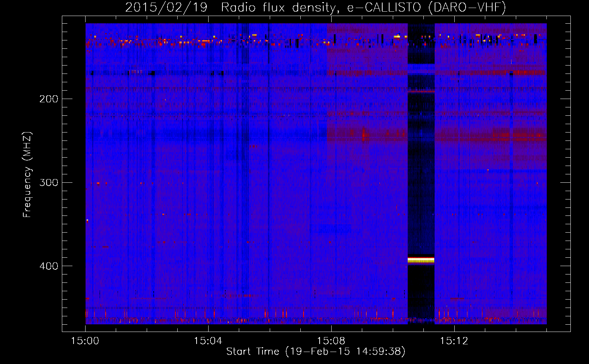
Task: Click the 15:12 time axis label
Action: (454, 341)
